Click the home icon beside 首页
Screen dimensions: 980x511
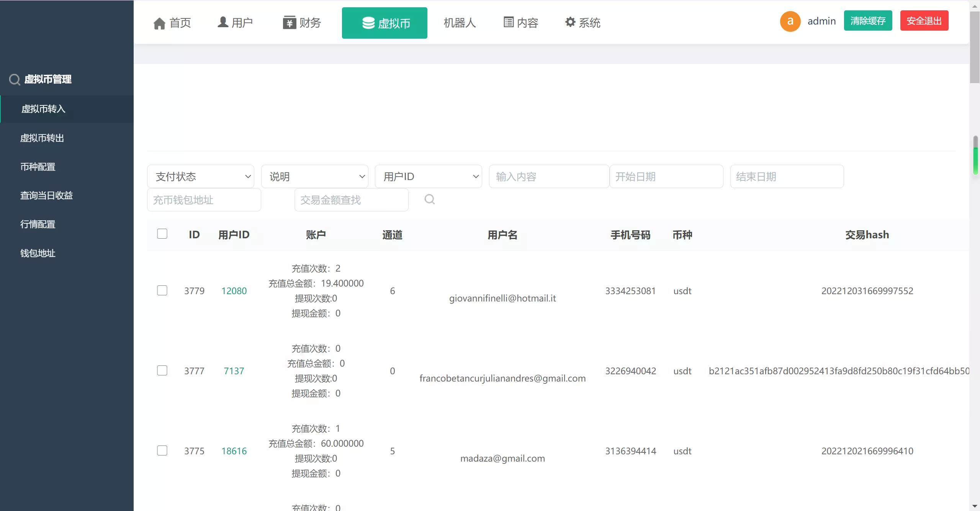click(159, 23)
